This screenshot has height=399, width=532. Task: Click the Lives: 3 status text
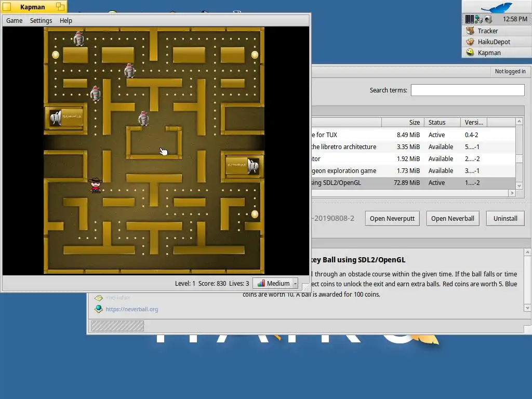[239, 284]
